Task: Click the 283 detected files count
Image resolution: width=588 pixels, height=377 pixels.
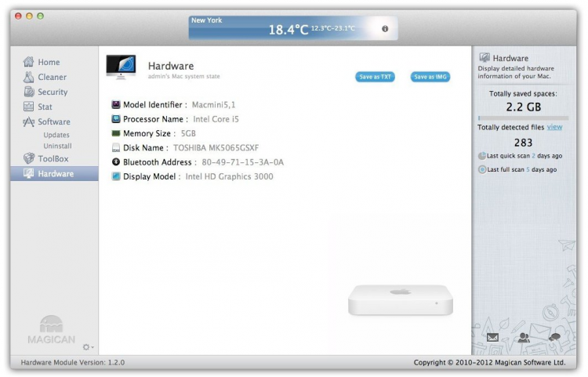Action: point(523,143)
